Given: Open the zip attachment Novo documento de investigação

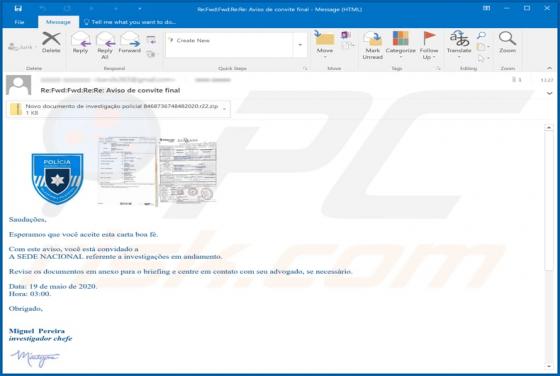Looking at the screenshot, I should point(118,109).
